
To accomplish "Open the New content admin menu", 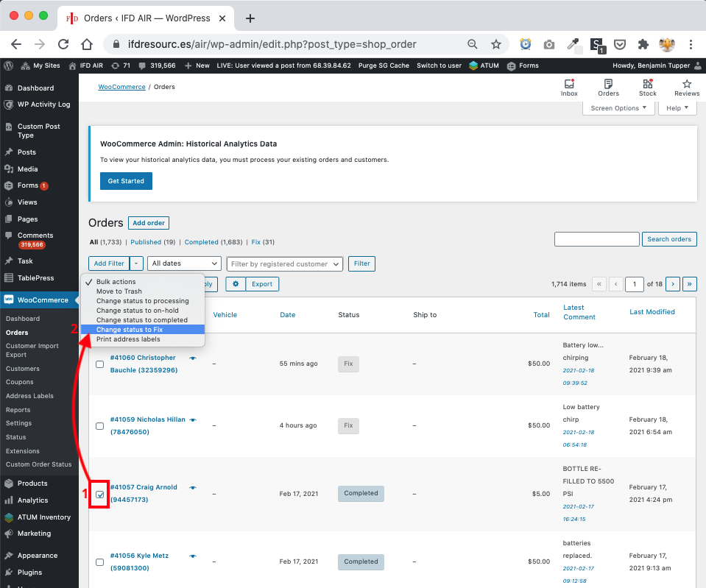I will (x=197, y=65).
